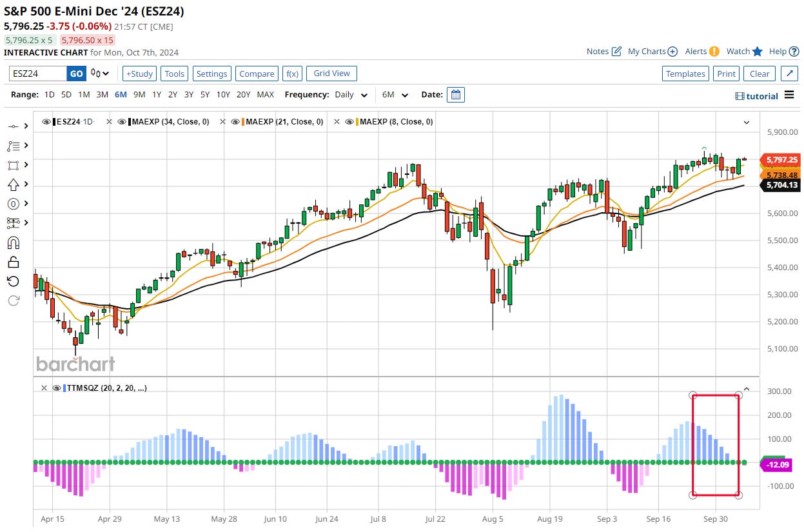The height and width of the screenshot is (532, 804).
Task: Remove the MAEXP 21 study via X
Action: (223, 121)
